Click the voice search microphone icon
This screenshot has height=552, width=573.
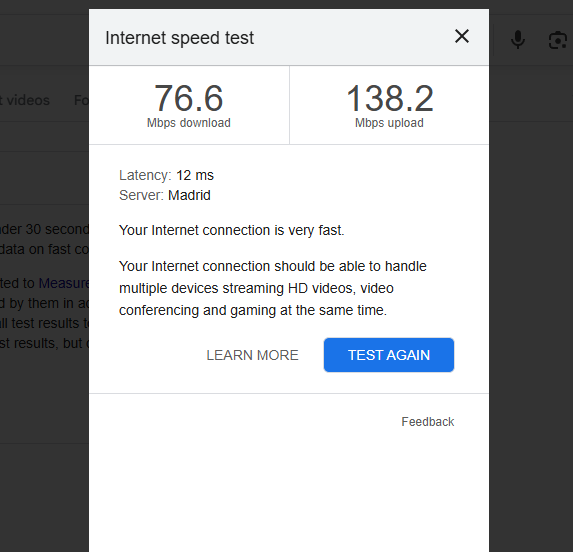coord(518,39)
